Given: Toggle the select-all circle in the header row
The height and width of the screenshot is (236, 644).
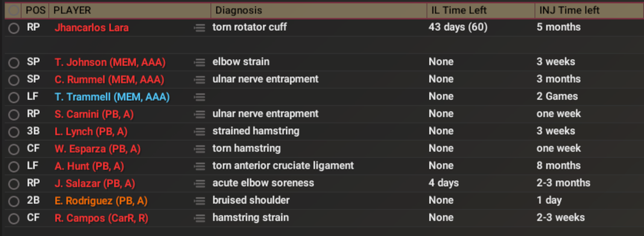Looking at the screenshot, I should click(x=14, y=11).
